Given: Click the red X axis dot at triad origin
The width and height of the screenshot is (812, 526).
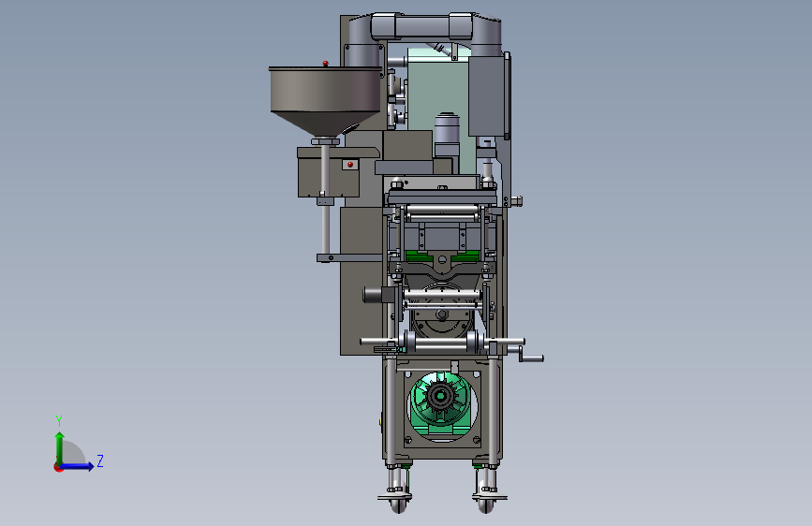Looking at the screenshot, I should pyautogui.click(x=58, y=468).
